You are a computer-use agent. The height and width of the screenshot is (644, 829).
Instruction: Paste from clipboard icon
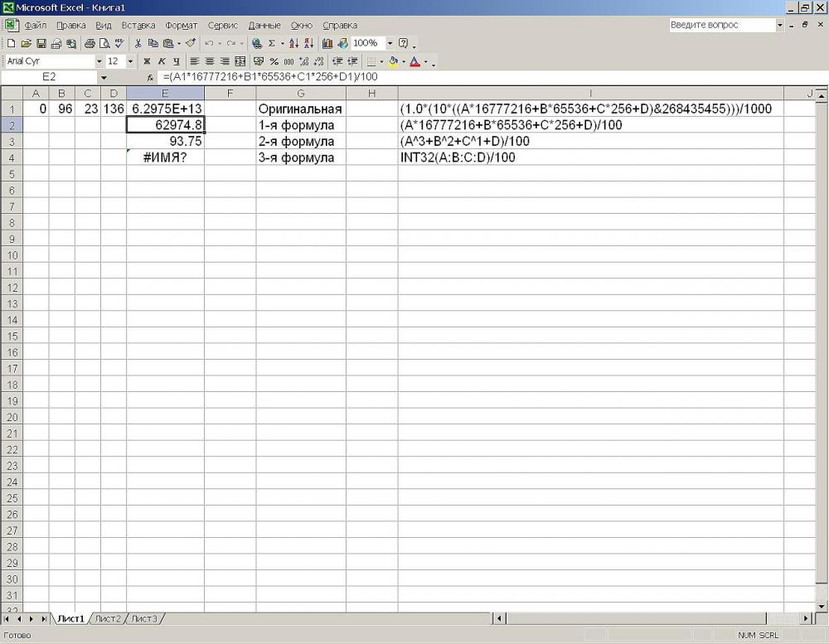pyautogui.click(x=168, y=43)
